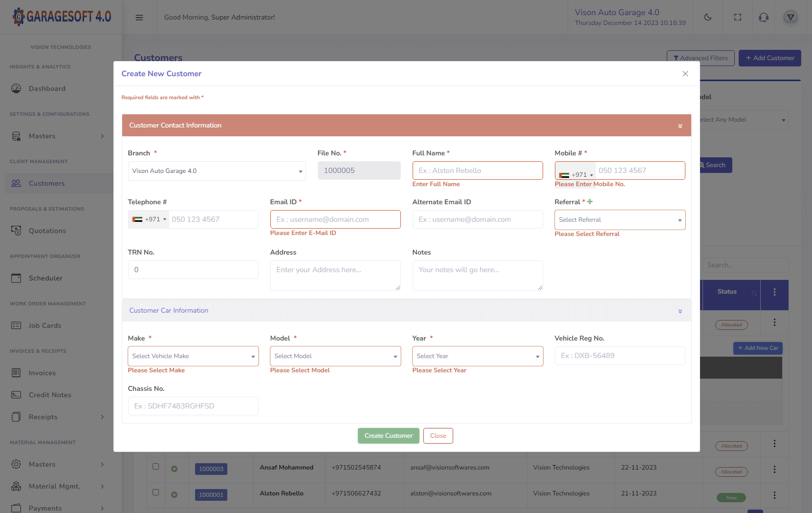Open the Select Referral dropdown

619,219
